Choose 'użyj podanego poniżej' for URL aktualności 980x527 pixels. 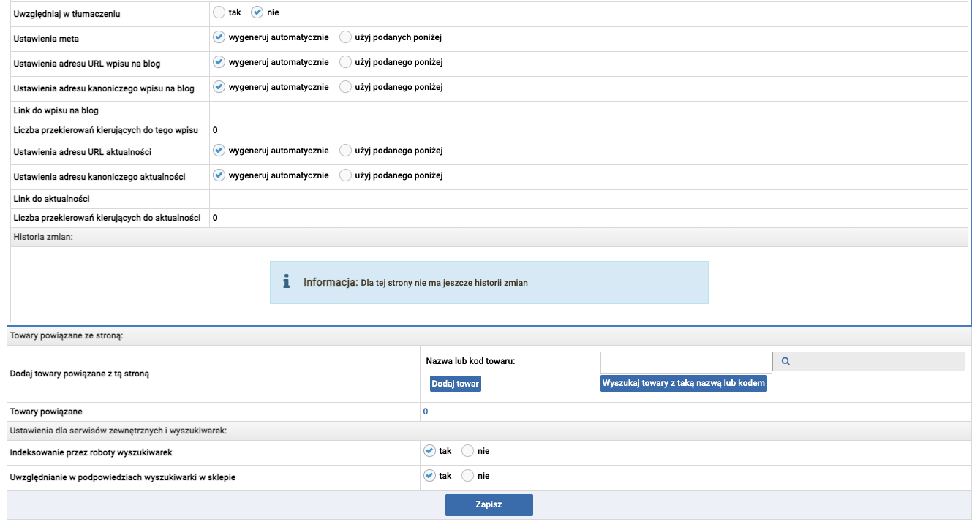point(346,151)
